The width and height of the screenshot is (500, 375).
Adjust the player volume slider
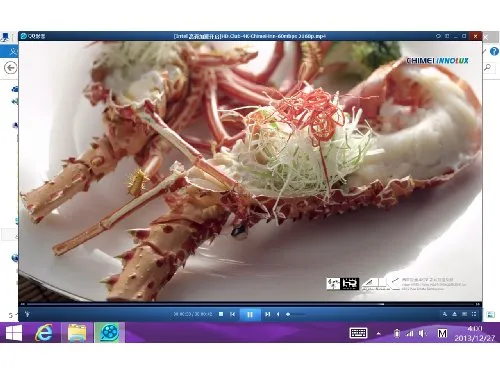[x=295, y=314]
